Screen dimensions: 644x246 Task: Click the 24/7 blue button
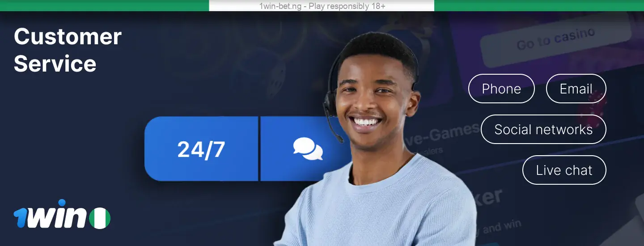pos(201,149)
